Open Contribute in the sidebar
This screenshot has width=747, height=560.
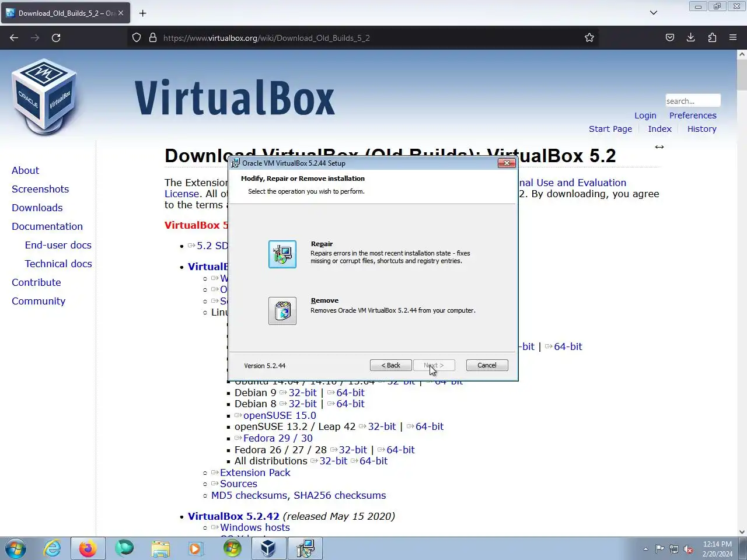point(36,282)
